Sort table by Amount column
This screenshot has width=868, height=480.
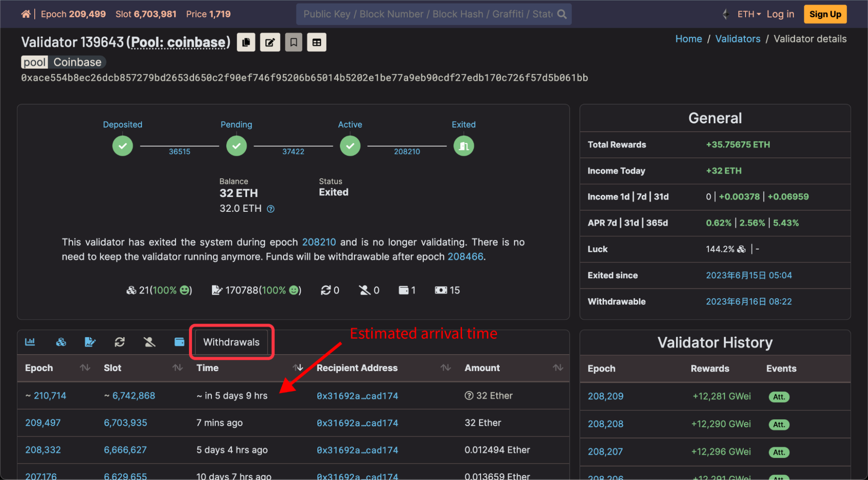[558, 368]
